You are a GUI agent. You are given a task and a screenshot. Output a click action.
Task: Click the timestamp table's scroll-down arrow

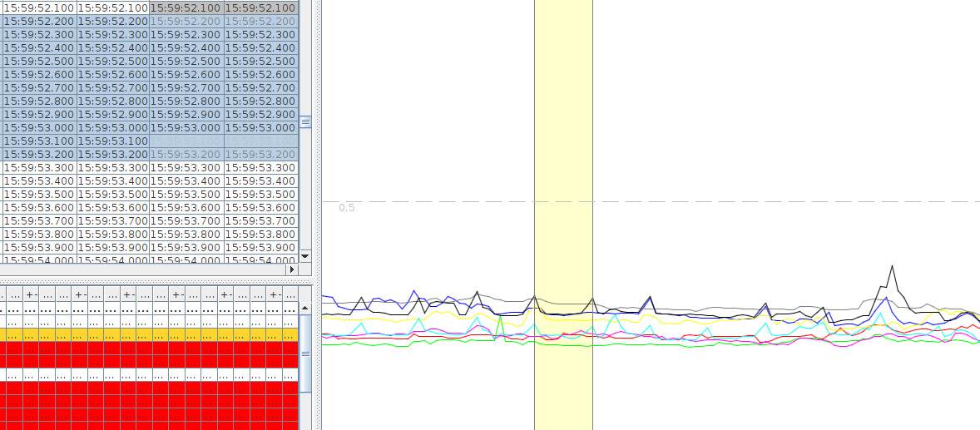(304, 256)
